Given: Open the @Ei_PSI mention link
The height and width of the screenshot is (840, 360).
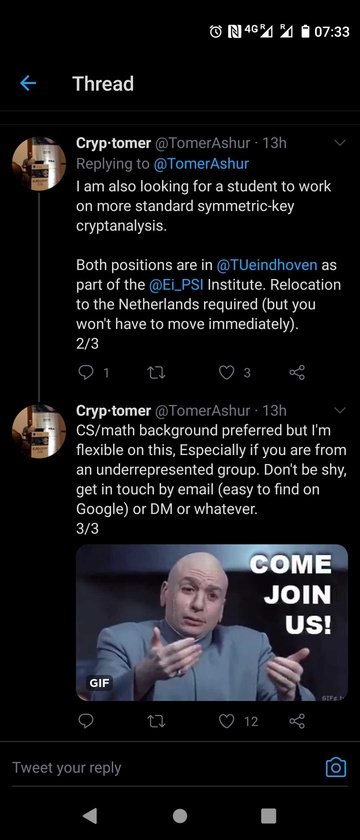Looking at the screenshot, I should [x=176, y=284].
